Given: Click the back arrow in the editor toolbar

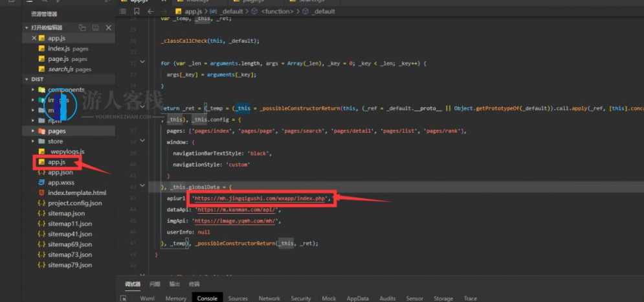Looking at the screenshot, I should [150, 12].
